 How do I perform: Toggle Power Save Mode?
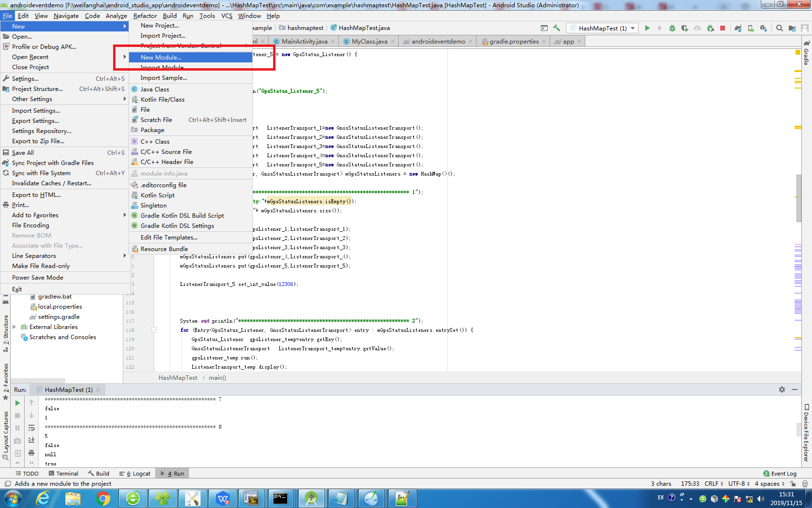[x=38, y=277]
